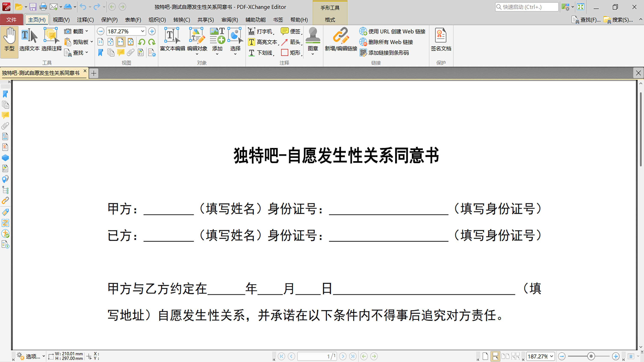Image resolution: width=644 pixels, height=362 pixels.
Task: Switch to the Protect (保护) ribbon tab
Action: click(x=109, y=19)
